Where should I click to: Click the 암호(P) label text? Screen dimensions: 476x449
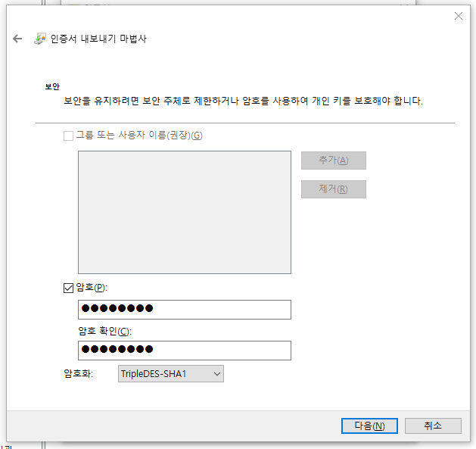(x=92, y=287)
